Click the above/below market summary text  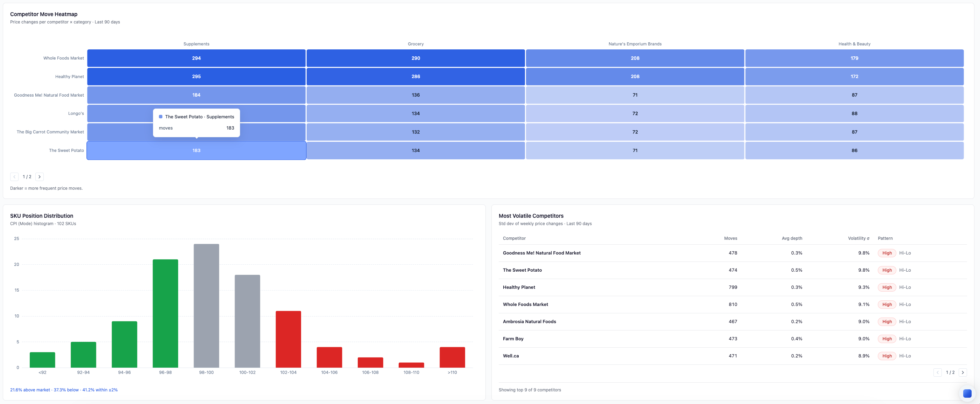(64, 390)
